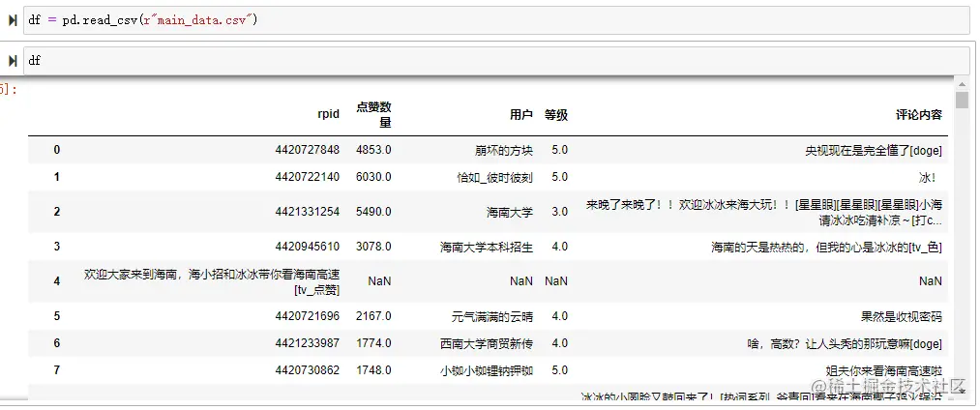Click the 点赞数量 column header
The height and width of the screenshot is (410, 980).
coord(373,114)
